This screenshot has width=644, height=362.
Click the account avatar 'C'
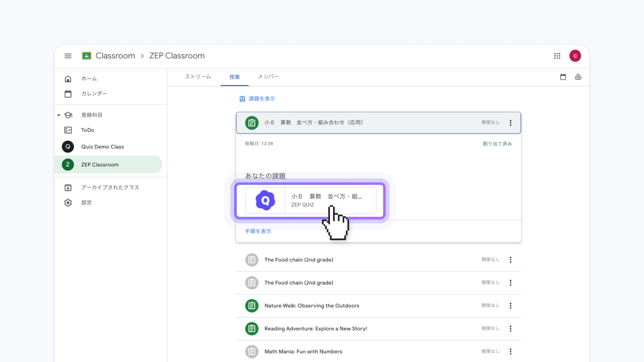point(575,56)
